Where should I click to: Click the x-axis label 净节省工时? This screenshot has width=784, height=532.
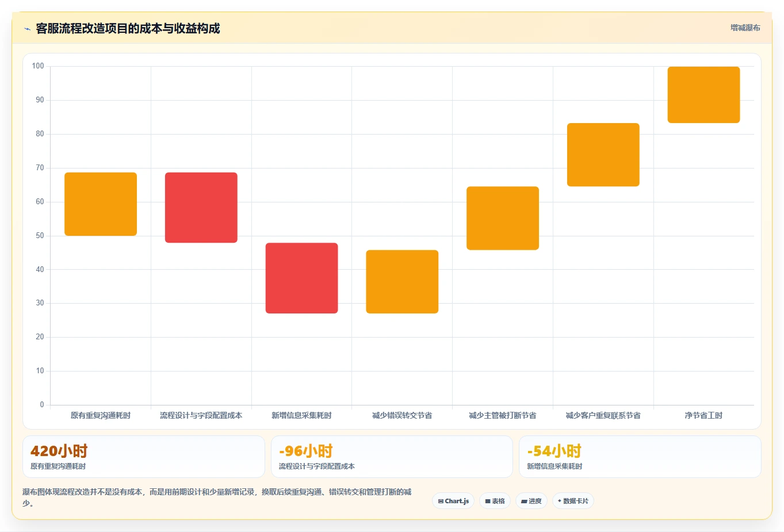(704, 415)
